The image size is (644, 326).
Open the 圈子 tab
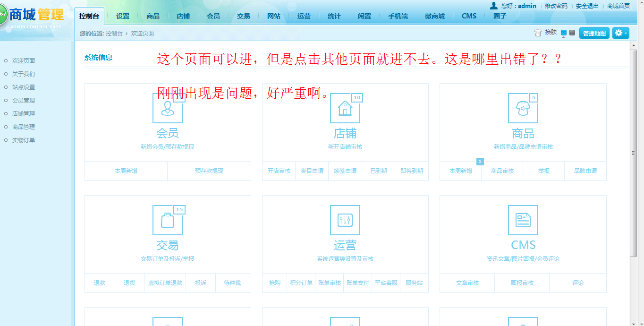pyautogui.click(x=500, y=16)
